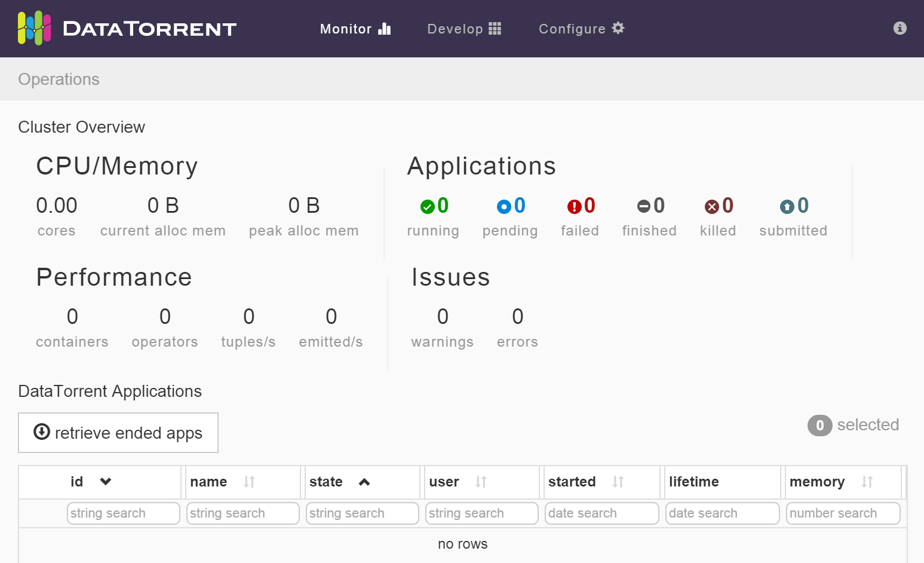Sort table by name column arrows
Screen dimensions: 924x563
point(249,482)
